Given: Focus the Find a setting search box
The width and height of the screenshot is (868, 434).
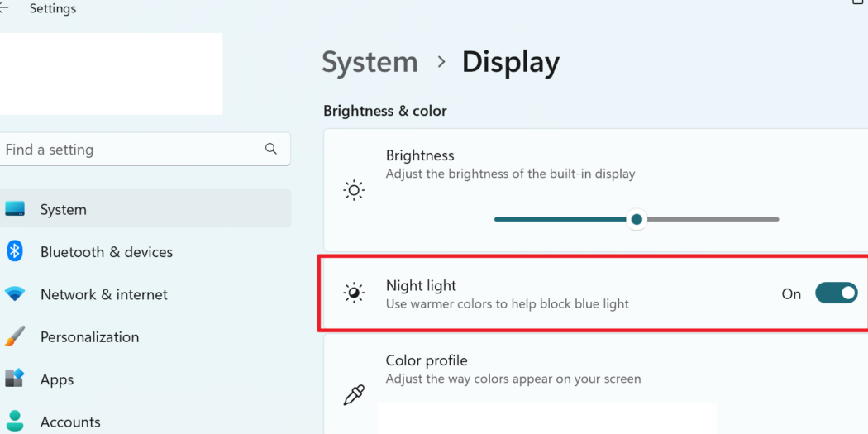Looking at the screenshot, I should pyautogui.click(x=145, y=150).
